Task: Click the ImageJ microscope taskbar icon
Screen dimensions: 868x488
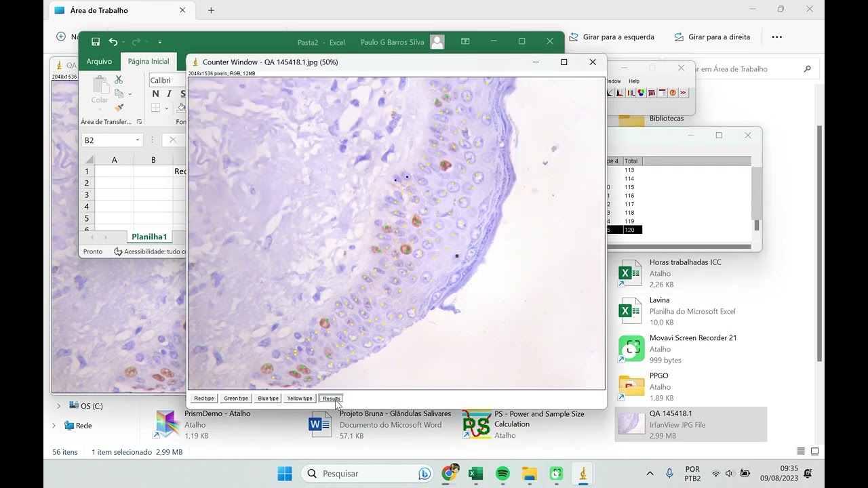Action: [x=583, y=473]
